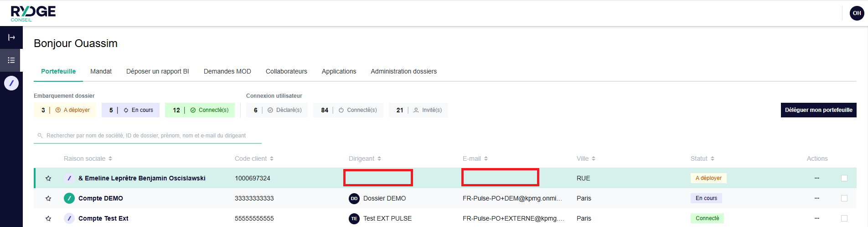The width and height of the screenshot is (868, 227).
Task: Open the list menu icon in sidebar
Action: tap(11, 60)
